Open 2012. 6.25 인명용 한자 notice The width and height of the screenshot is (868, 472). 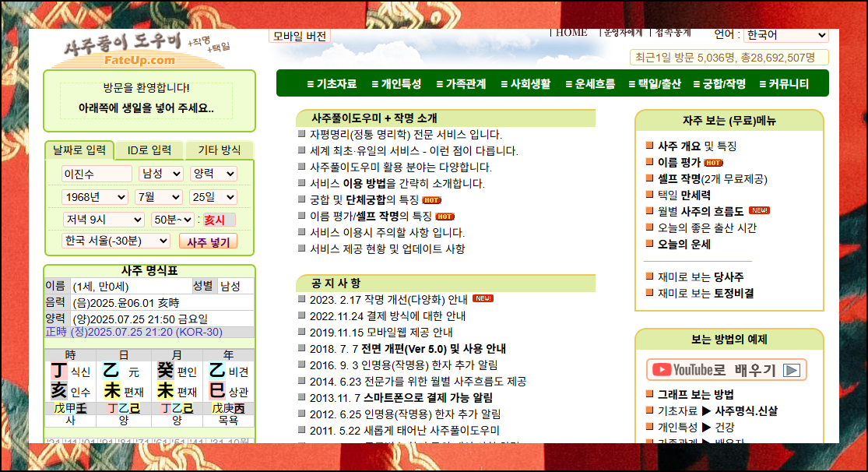(x=406, y=414)
